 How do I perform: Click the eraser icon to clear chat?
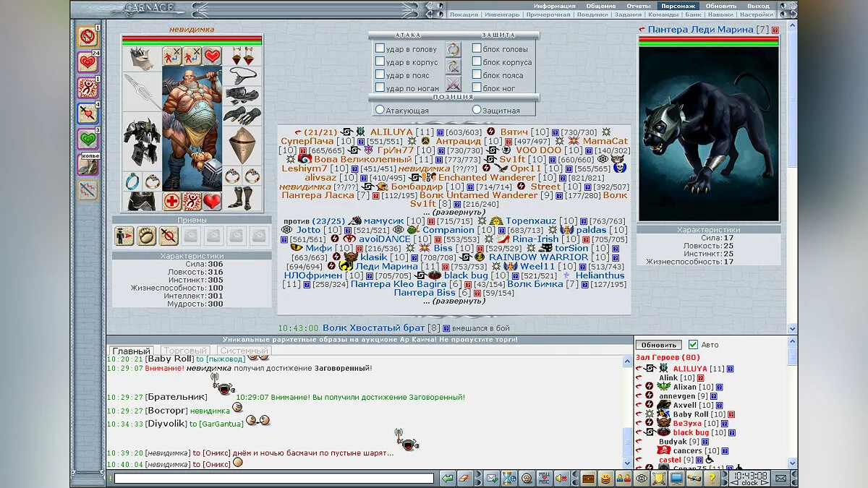pos(466,478)
